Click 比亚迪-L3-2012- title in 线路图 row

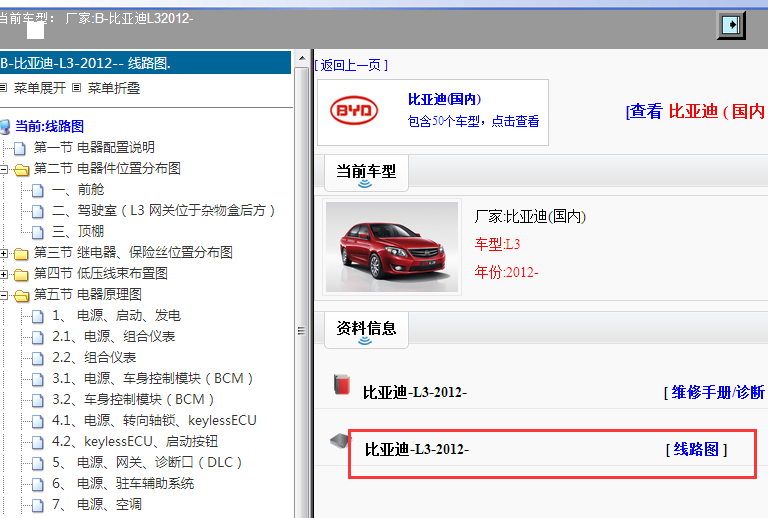417,449
